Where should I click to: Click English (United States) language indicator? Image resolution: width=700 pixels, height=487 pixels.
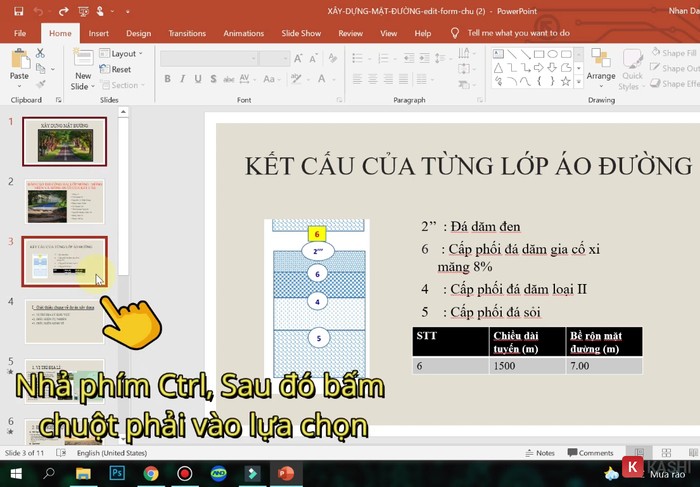(112, 453)
